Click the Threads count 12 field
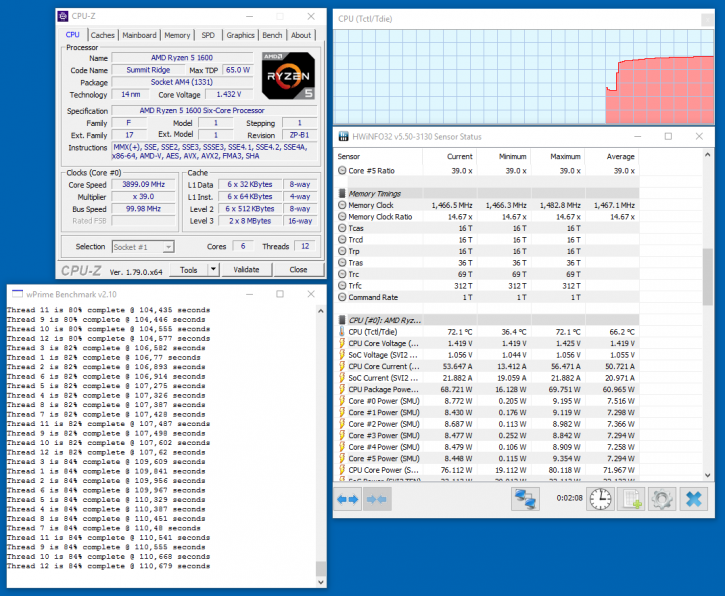Viewport: 725px width, 596px height. click(305, 246)
